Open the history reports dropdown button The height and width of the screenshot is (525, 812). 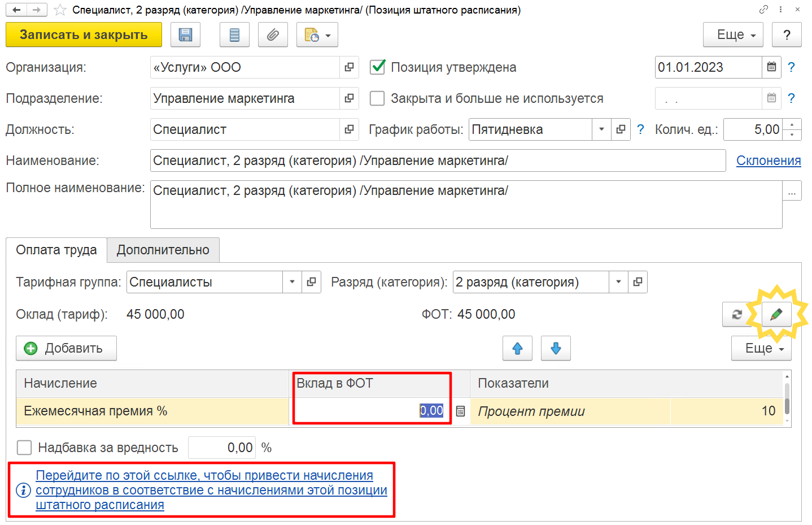point(317,35)
